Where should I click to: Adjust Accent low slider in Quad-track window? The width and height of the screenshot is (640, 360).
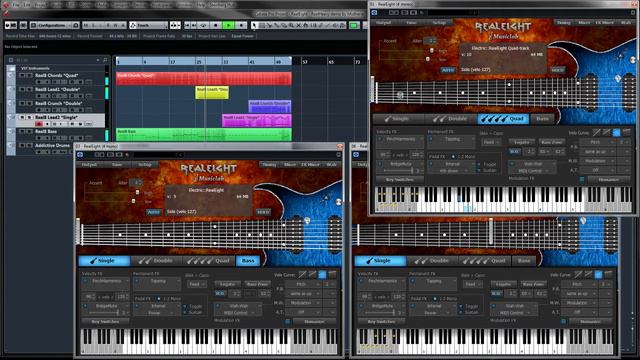pyautogui.click(x=427, y=59)
